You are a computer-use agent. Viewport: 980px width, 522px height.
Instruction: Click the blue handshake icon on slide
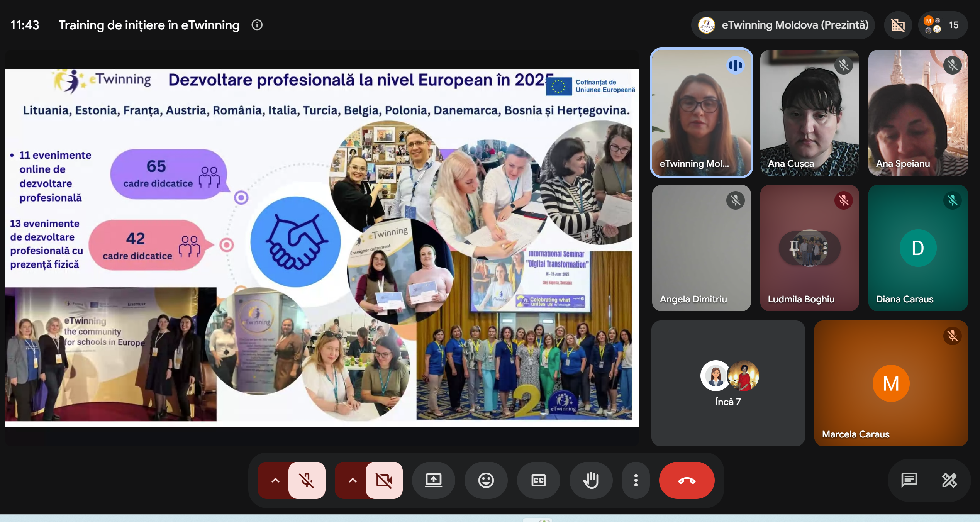point(296,242)
